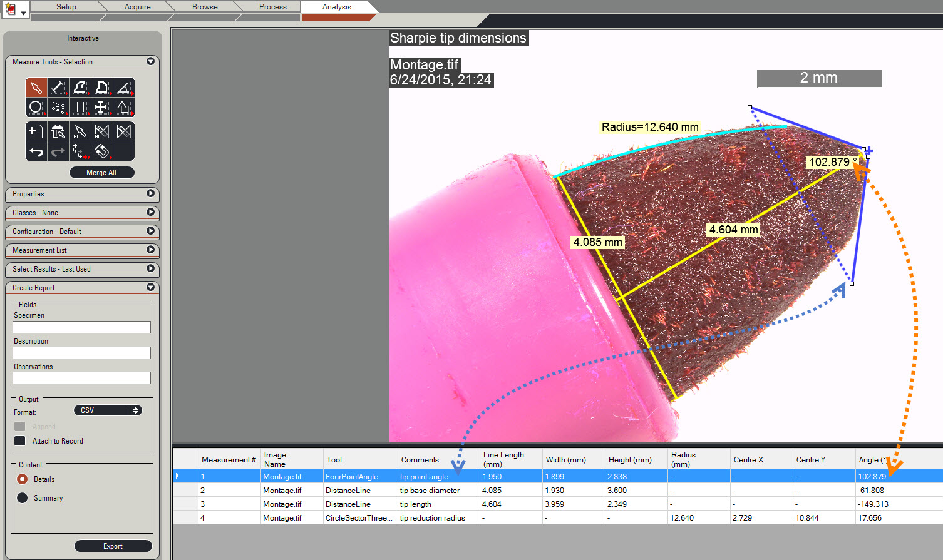Click the delete all measurements icon

[102, 131]
